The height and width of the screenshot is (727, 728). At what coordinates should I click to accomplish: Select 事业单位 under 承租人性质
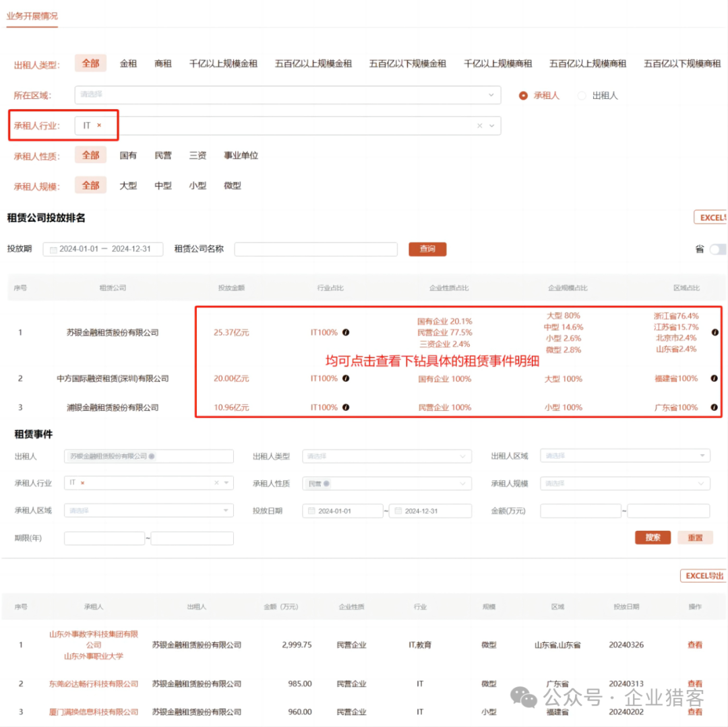pyautogui.click(x=241, y=156)
